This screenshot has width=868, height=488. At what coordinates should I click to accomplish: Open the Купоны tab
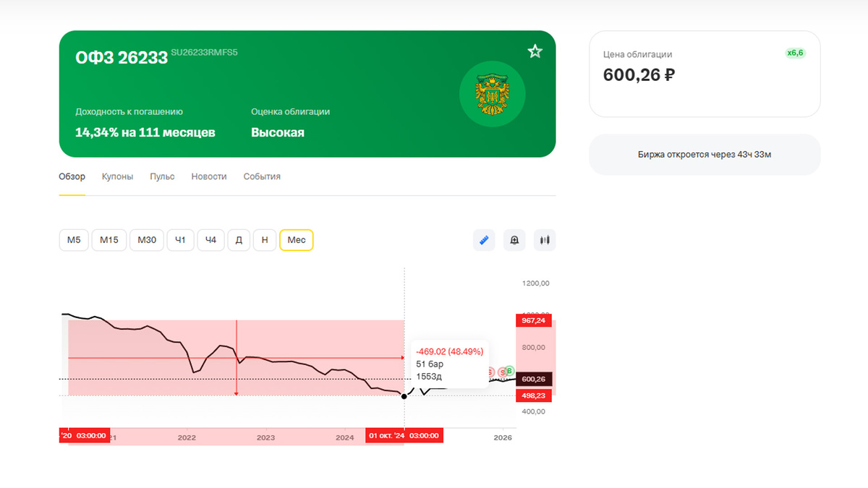point(117,176)
